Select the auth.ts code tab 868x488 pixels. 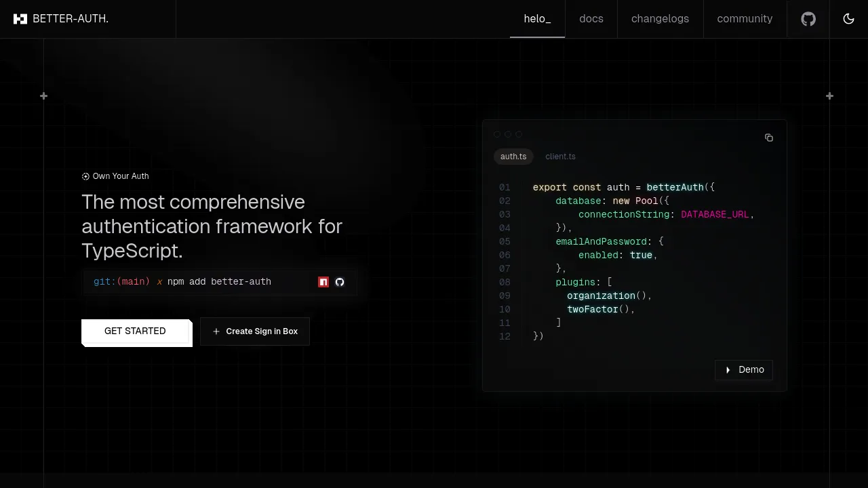[x=513, y=157]
